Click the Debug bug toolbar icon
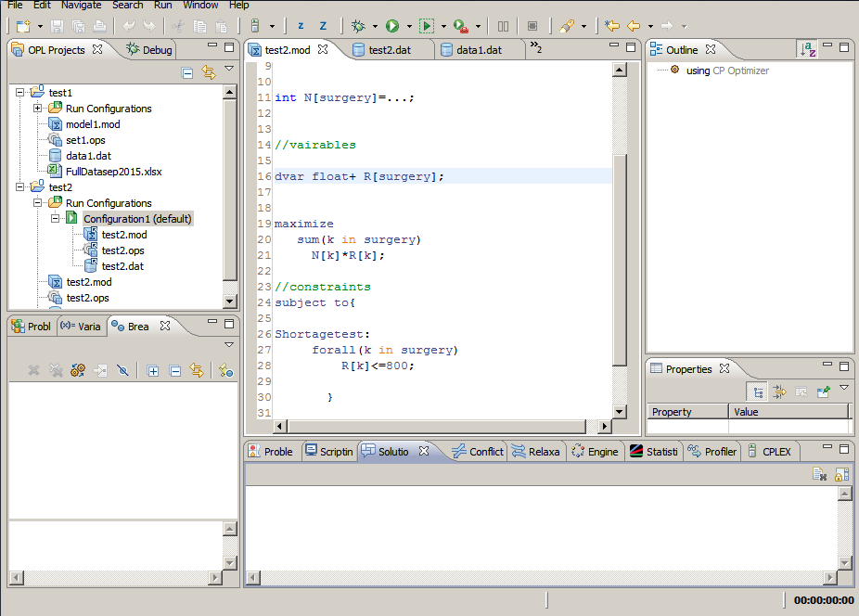The image size is (859, 616). tap(358, 26)
